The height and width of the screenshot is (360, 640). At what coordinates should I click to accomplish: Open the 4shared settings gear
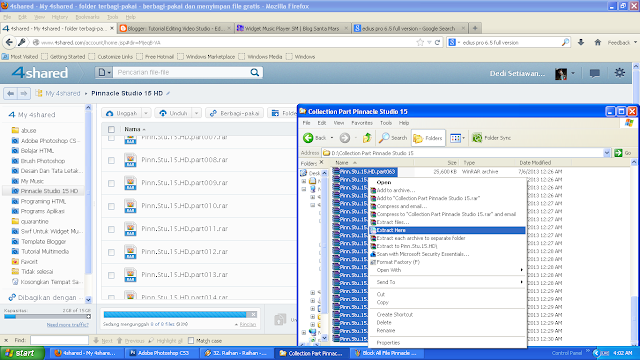pos(620,73)
